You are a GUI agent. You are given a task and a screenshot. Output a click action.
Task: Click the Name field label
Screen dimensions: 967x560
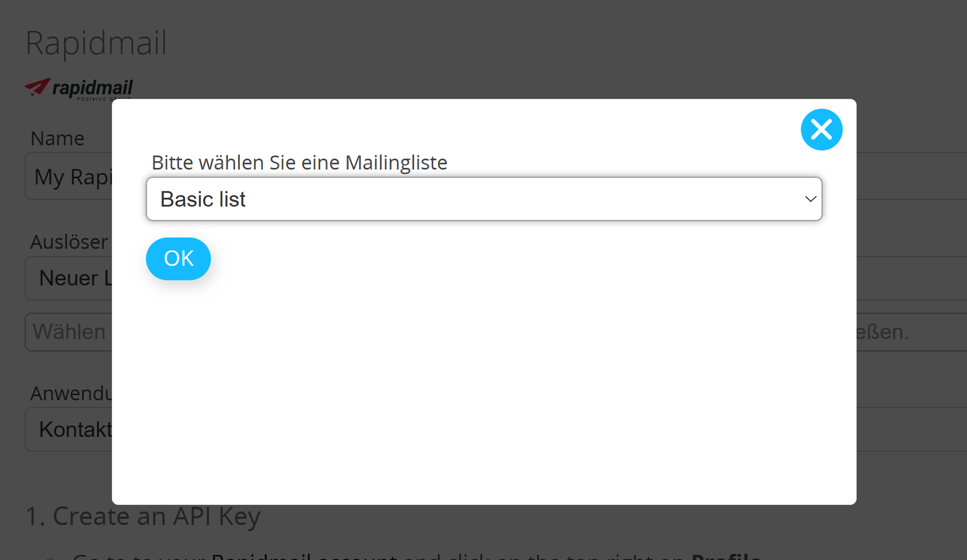tap(57, 138)
